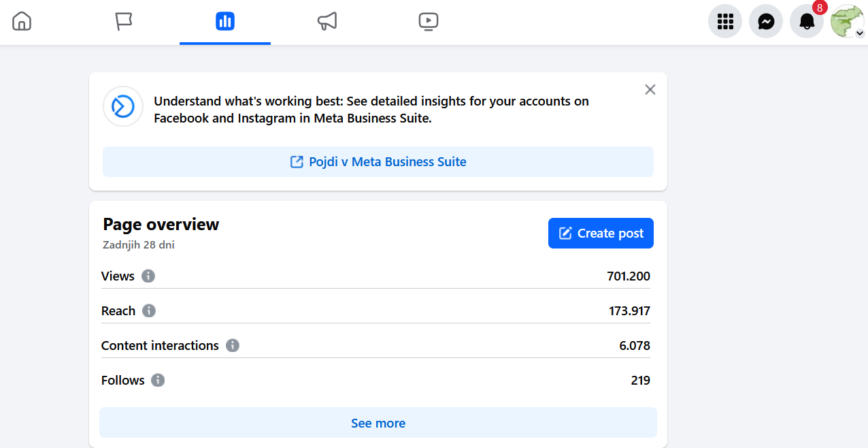Screen dimensions: 868x448
Task: Click the Reach label
Action: (x=118, y=311)
